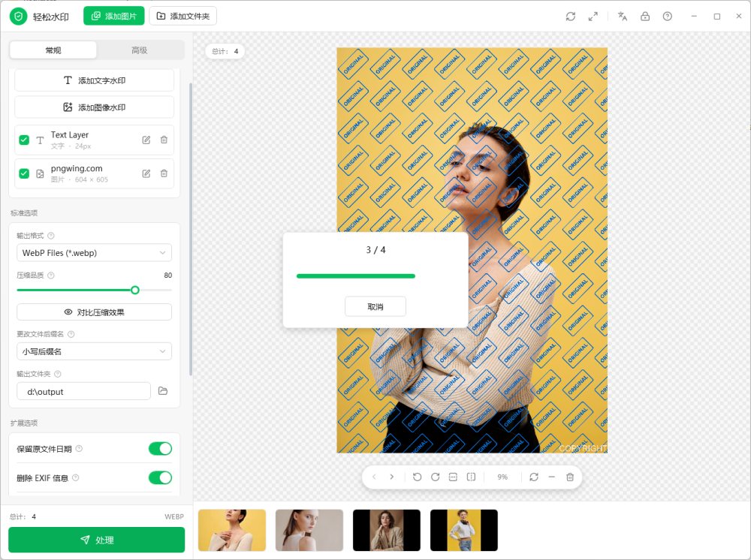Show help for keeping original file date
The height and width of the screenshot is (560, 751).
point(79,448)
